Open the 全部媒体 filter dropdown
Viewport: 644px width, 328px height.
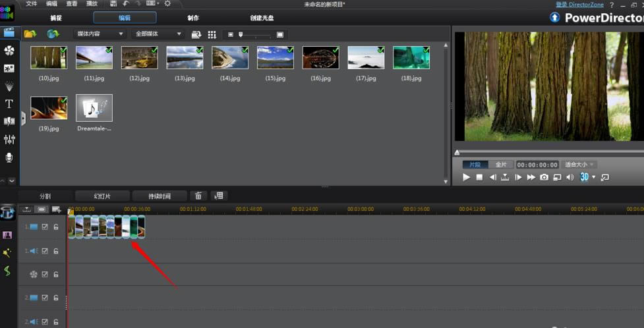tap(158, 34)
